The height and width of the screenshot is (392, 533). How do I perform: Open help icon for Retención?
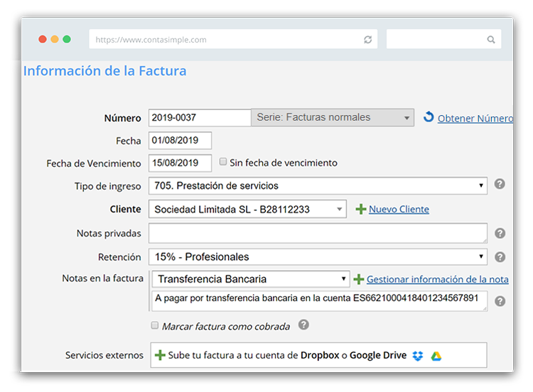pos(500,257)
